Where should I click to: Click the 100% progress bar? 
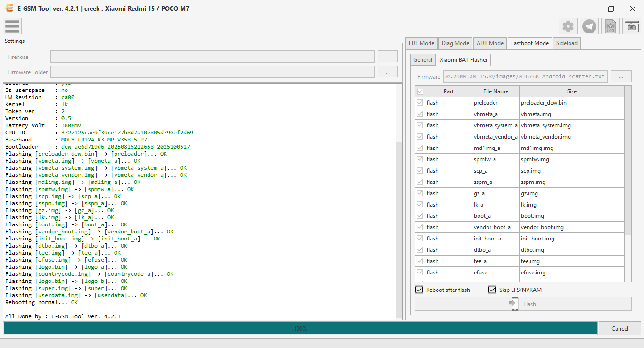point(300,328)
